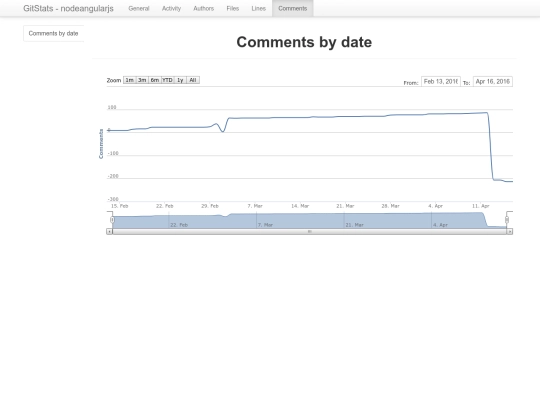This screenshot has width=540, height=405.
Task: Edit the To date field
Action: (493, 82)
